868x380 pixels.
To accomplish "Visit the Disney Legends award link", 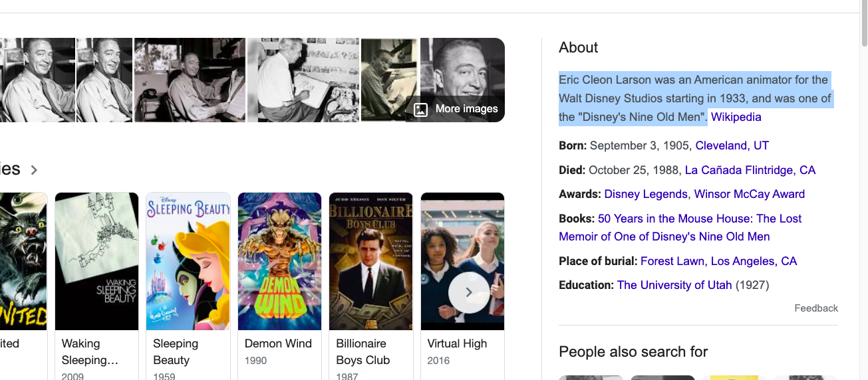I will coord(646,194).
